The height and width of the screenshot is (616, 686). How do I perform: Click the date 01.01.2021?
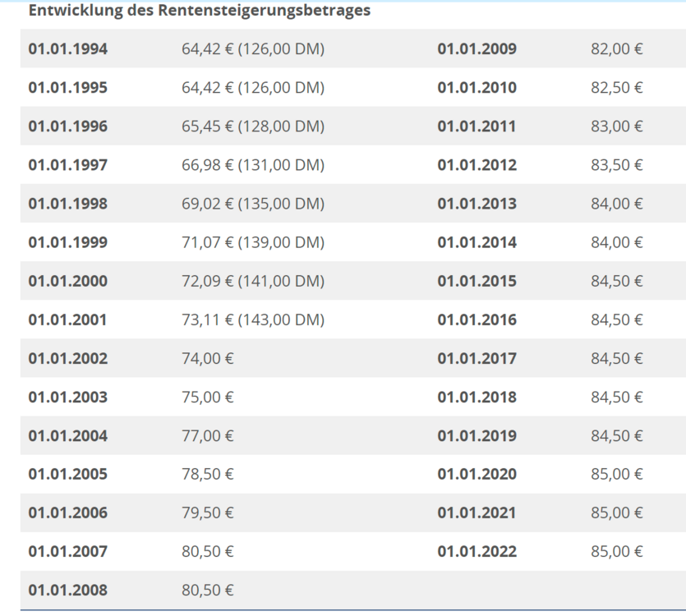pyautogui.click(x=477, y=513)
